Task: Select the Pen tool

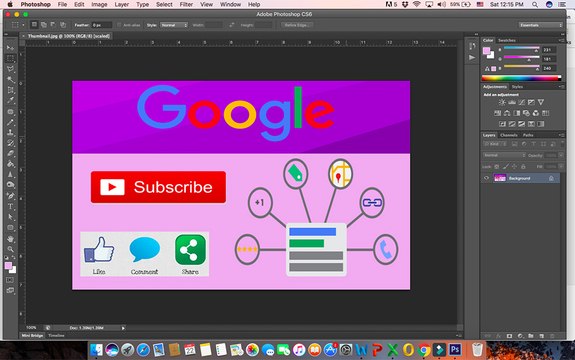Action: pos(10,196)
